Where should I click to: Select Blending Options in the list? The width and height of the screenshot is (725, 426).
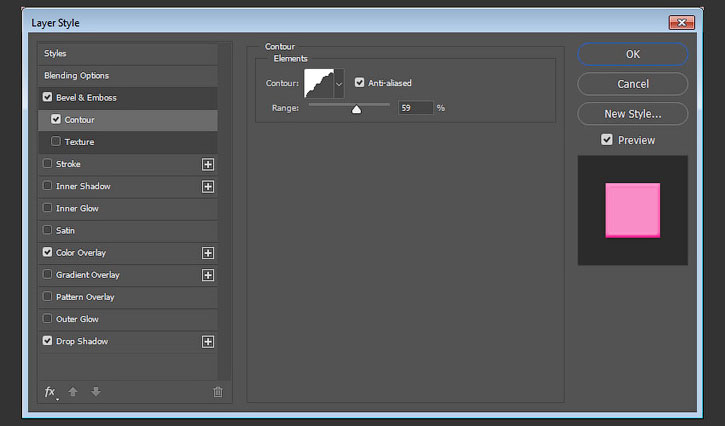point(77,76)
